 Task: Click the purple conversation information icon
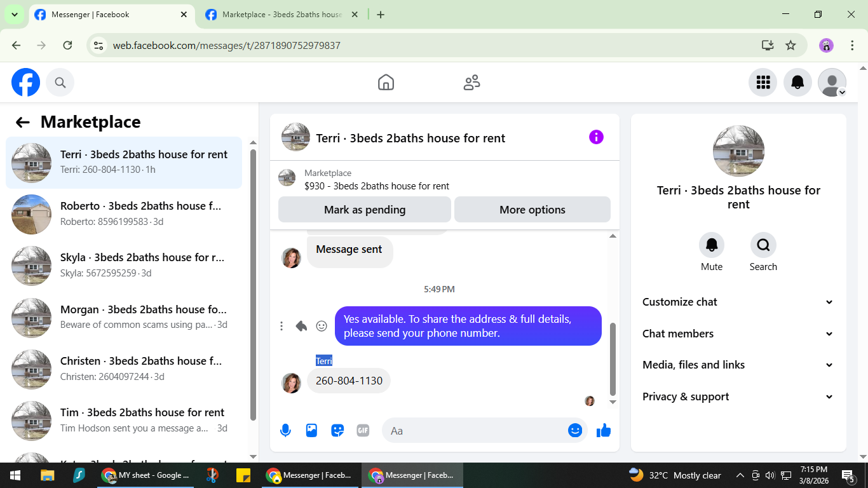596,137
